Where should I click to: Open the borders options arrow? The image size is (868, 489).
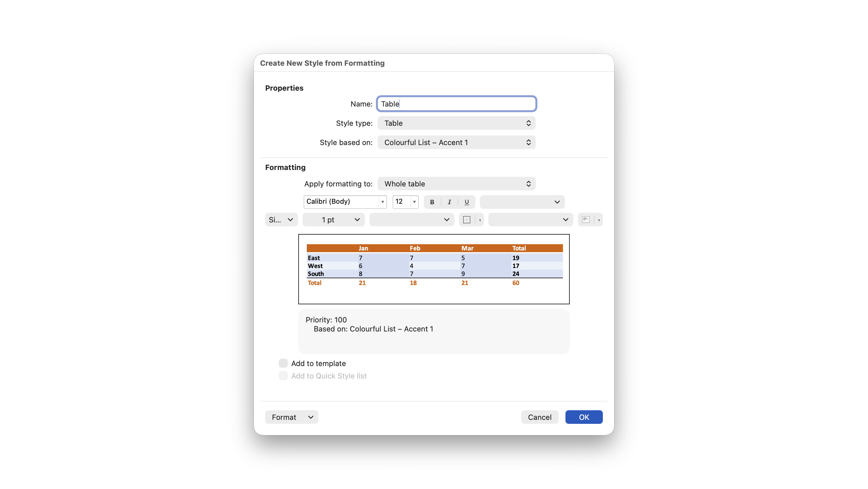click(x=480, y=220)
